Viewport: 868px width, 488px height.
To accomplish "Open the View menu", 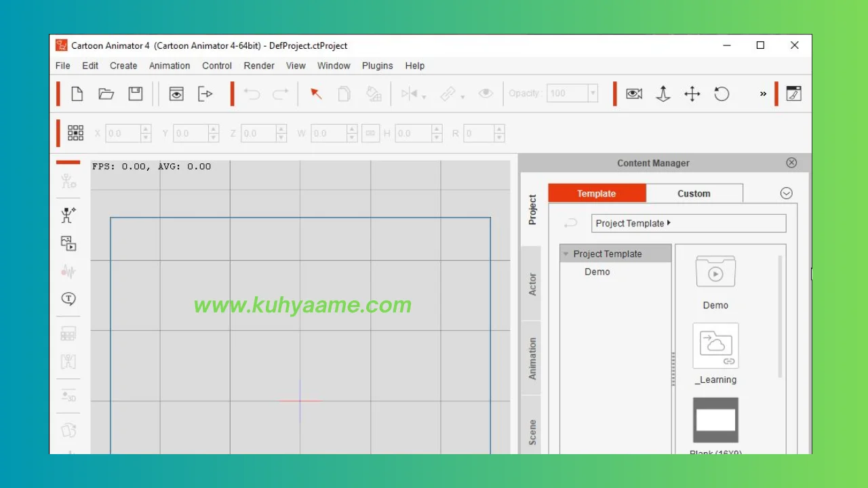I will tap(296, 66).
